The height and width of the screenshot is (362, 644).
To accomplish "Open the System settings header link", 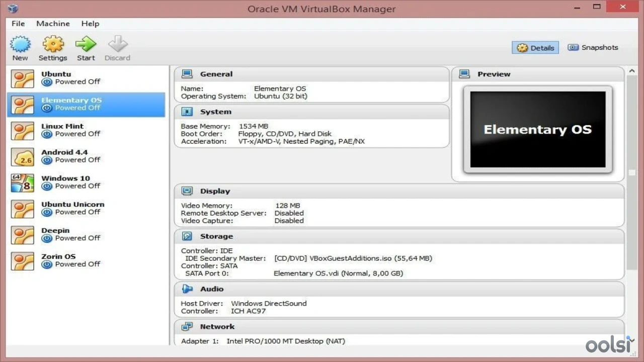I will (216, 112).
